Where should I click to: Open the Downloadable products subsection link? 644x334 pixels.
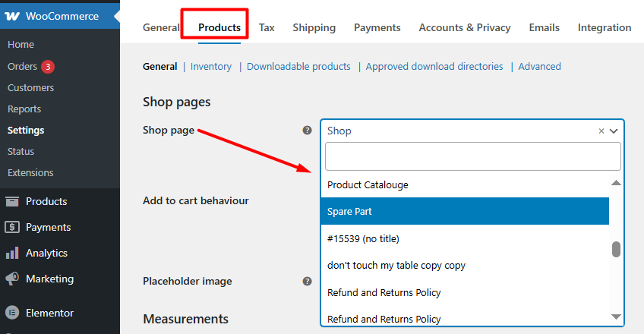[x=298, y=67]
